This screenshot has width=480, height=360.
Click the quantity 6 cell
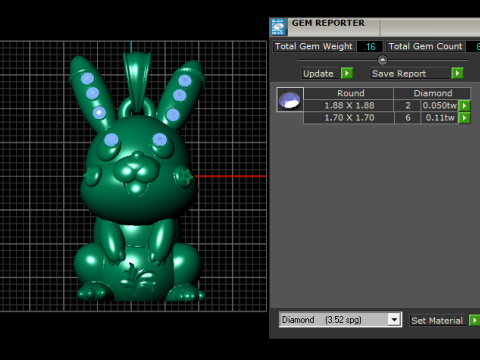click(x=407, y=118)
